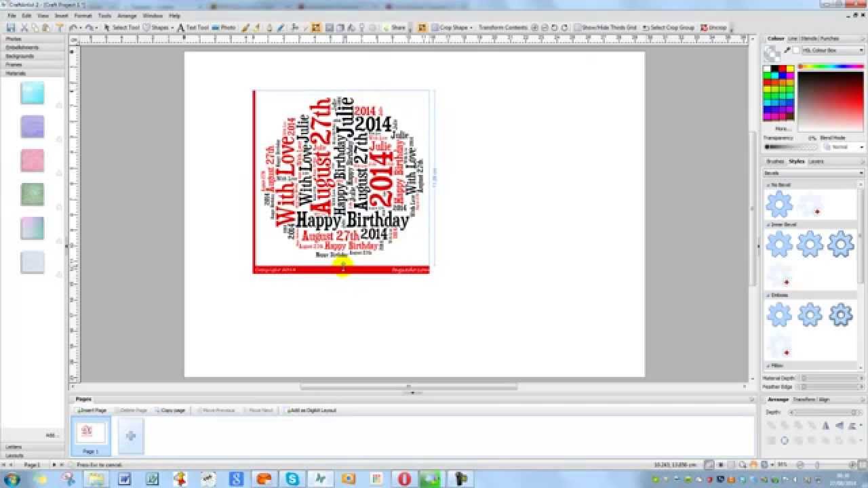Select the pink material swatch

point(33,161)
